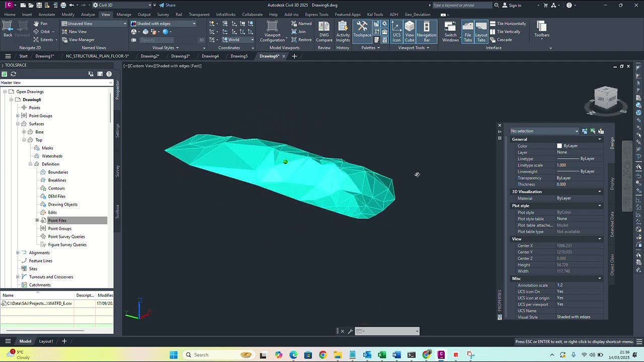Image resolution: width=644 pixels, height=362 pixels.
Task: Activate the Orbit tool
Action: (42, 32)
